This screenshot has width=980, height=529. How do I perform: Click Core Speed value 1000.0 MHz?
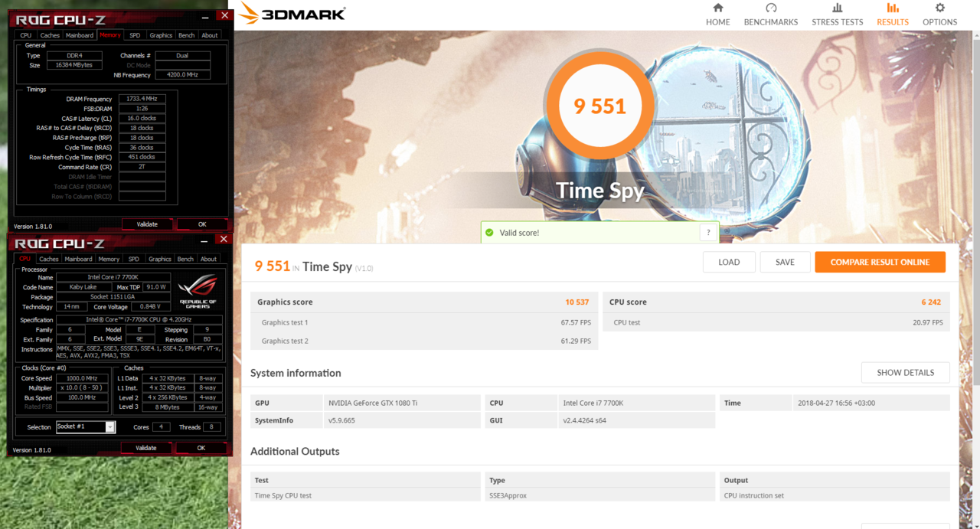80,378
